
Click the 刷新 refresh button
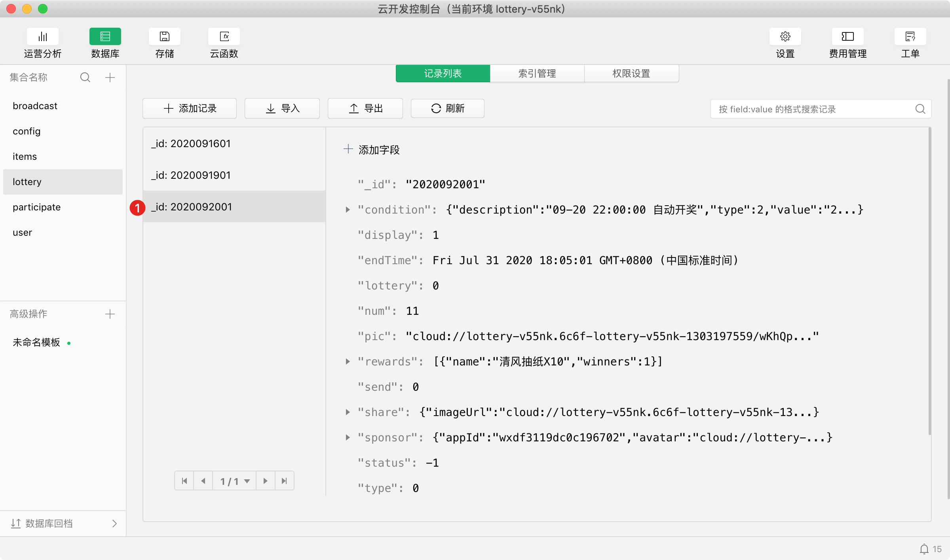[x=448, y=108]
